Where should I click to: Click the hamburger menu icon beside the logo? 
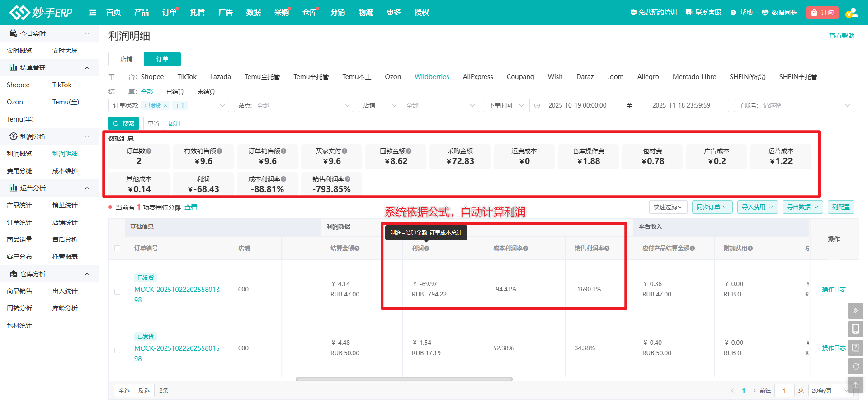click(93, 13)
